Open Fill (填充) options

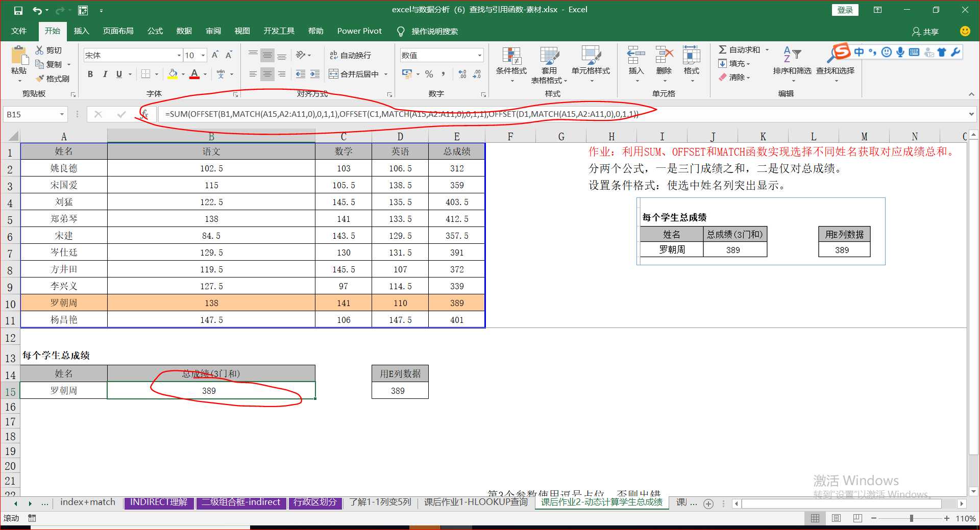coord(734,63)
